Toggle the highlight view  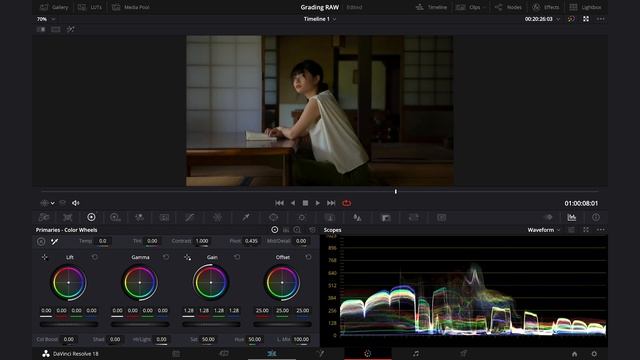pyautogui.click(x=70, y=29)
